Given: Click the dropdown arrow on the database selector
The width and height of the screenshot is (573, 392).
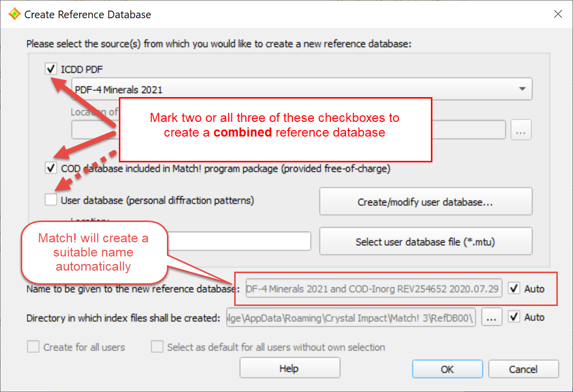Looking at the screenshot, I should point(522,89).
